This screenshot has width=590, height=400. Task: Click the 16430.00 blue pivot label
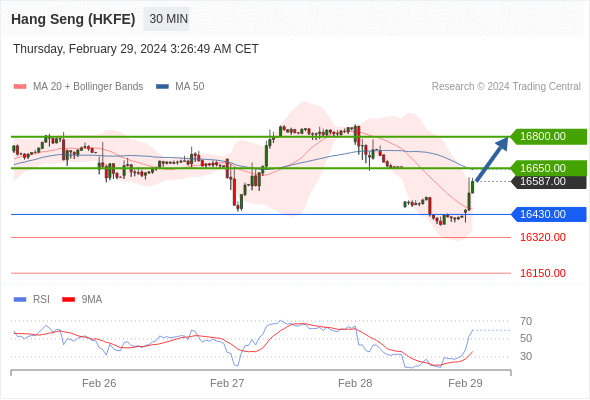tap(549, 214)
